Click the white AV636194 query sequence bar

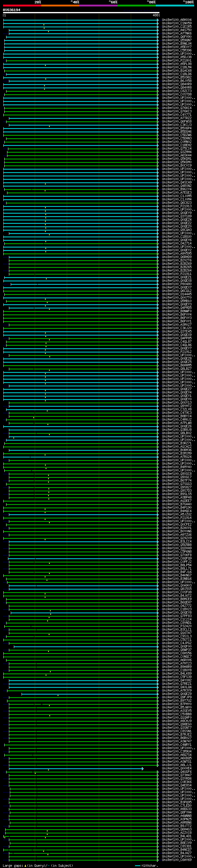click(x=81, y=12)
